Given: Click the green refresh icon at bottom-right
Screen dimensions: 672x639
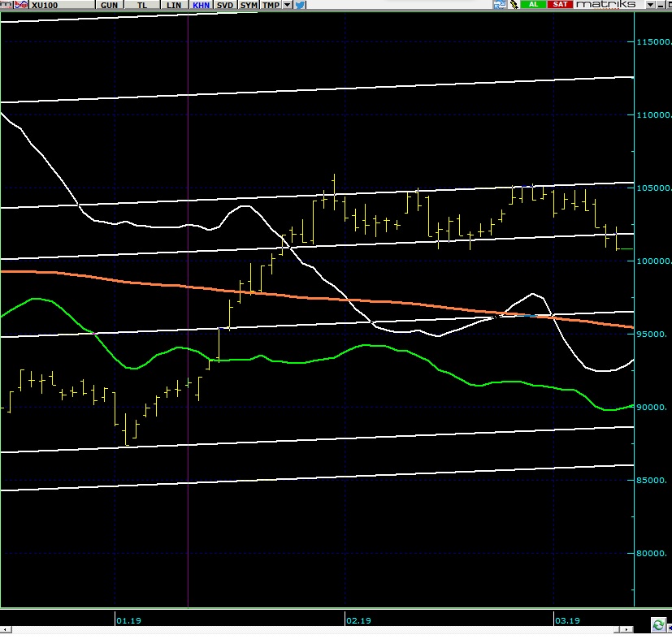Looking at the screenshot, I should (658, 624).
